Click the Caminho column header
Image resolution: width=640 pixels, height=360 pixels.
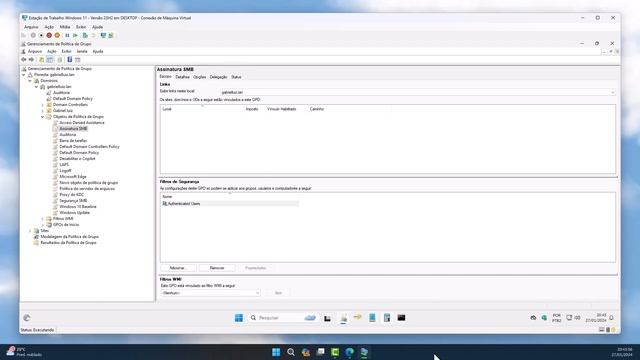(x=317, y=109)
